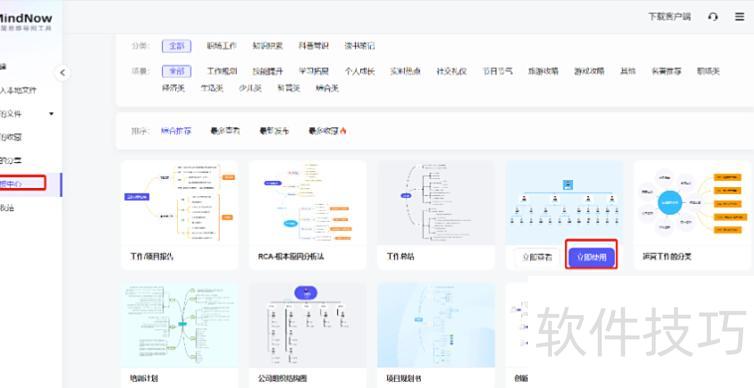Filter by scene 生活类
The height and width of the screenshot is (388, 754).
point(212,88)
